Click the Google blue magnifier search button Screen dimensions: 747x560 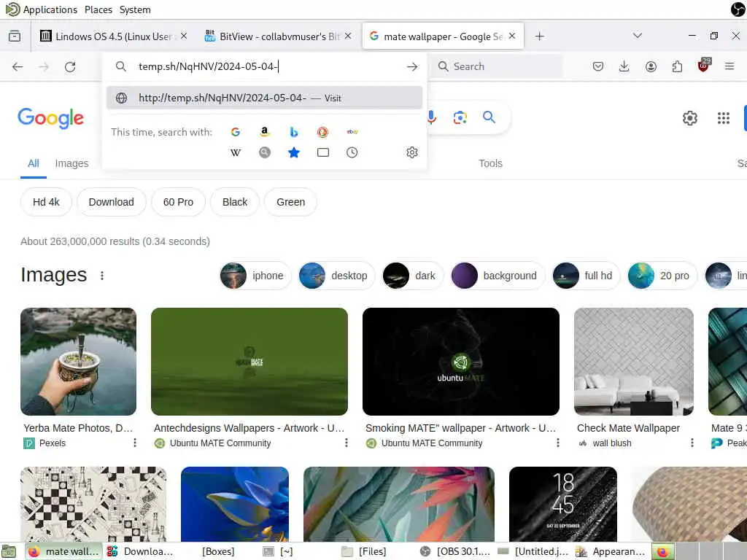click(489, 117)
